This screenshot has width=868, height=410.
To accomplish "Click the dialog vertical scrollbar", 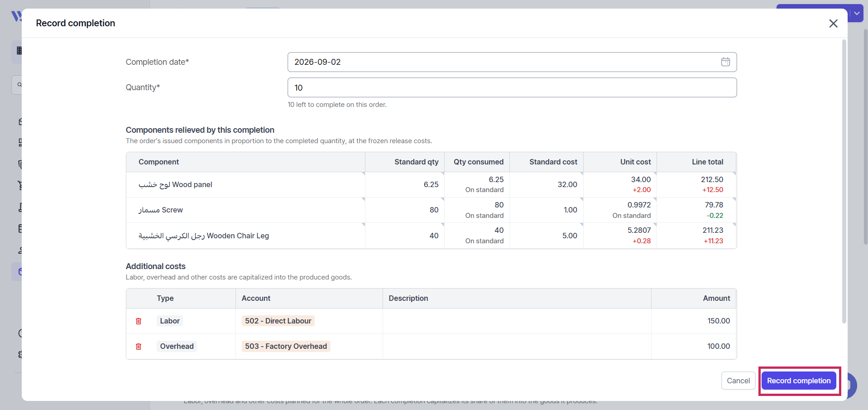I will [844, 181].
